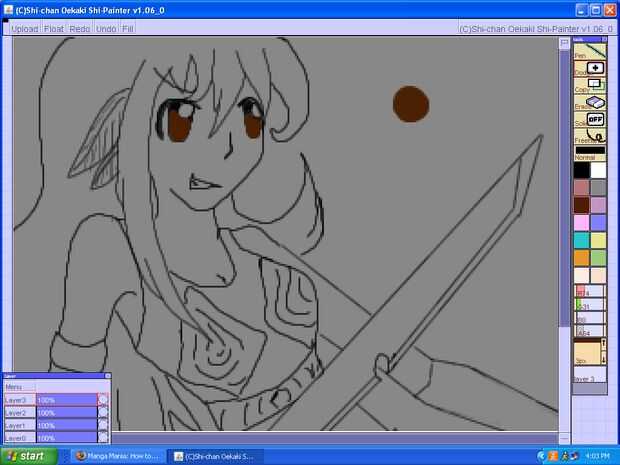620x465 pixels.
Task: Click the zoom-in plus button above scrollbar
Action: coord(564,43)
